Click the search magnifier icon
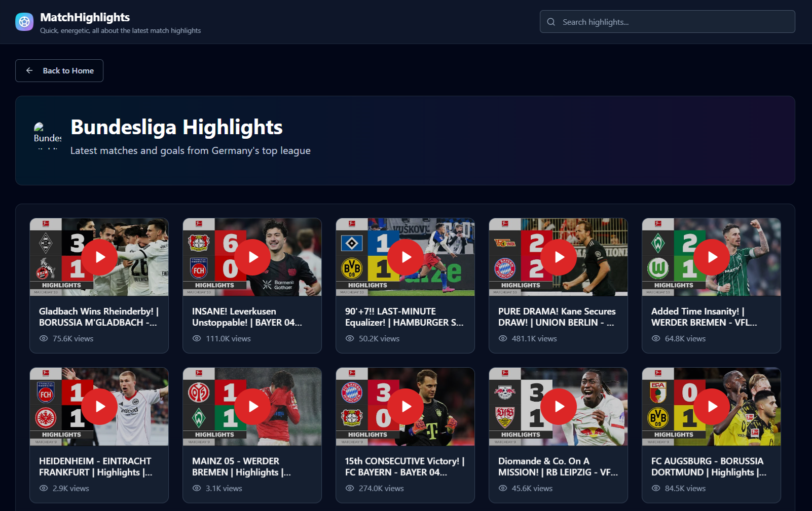 pos(551,22)
